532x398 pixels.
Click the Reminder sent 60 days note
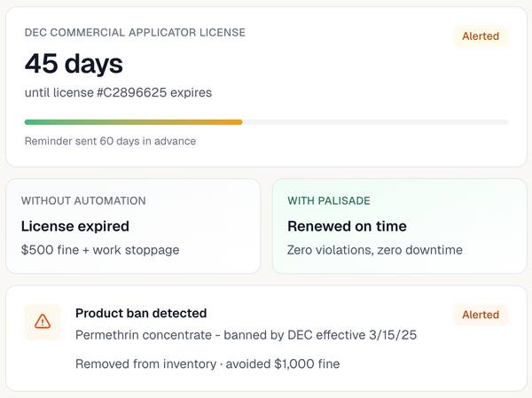pyautogui.click(x=110, y=141)
